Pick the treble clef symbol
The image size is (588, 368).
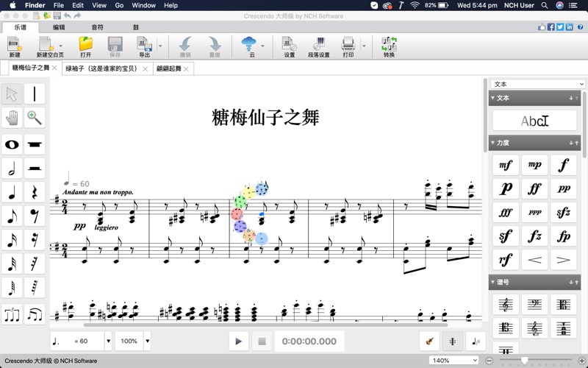tap(506, 305)
